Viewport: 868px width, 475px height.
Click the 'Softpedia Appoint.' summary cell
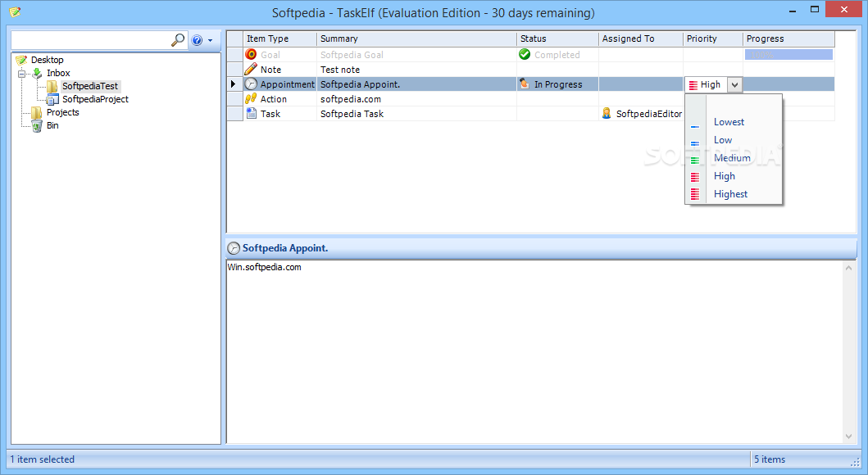(417, 84)
